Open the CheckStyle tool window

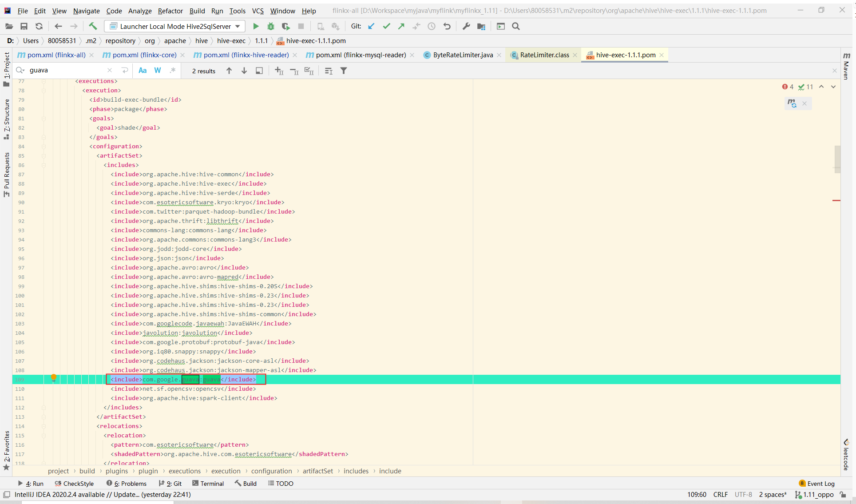[74, 484]
